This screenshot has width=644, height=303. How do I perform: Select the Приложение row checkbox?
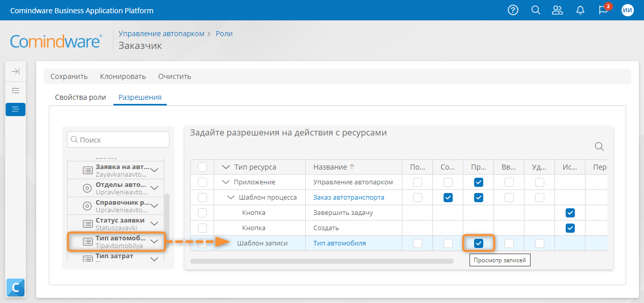(x=202, y=182)
